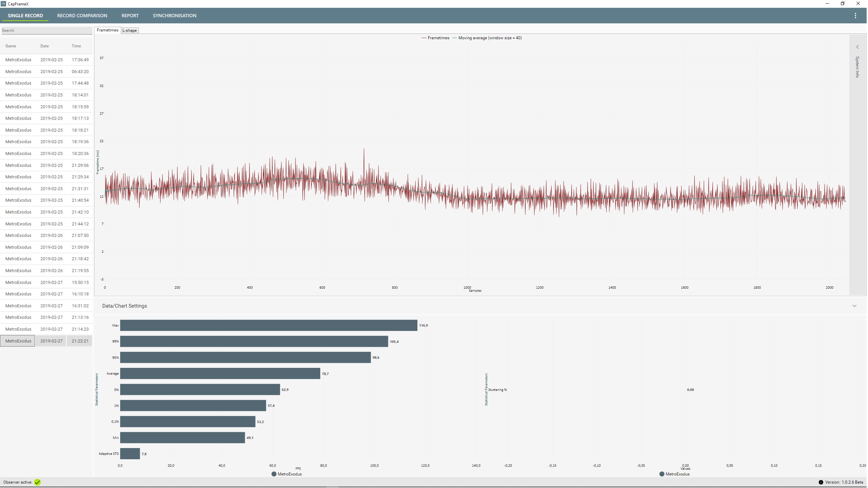Open the Report tab
This screenshot has width=868, height=488.
(x=130, y=16)
